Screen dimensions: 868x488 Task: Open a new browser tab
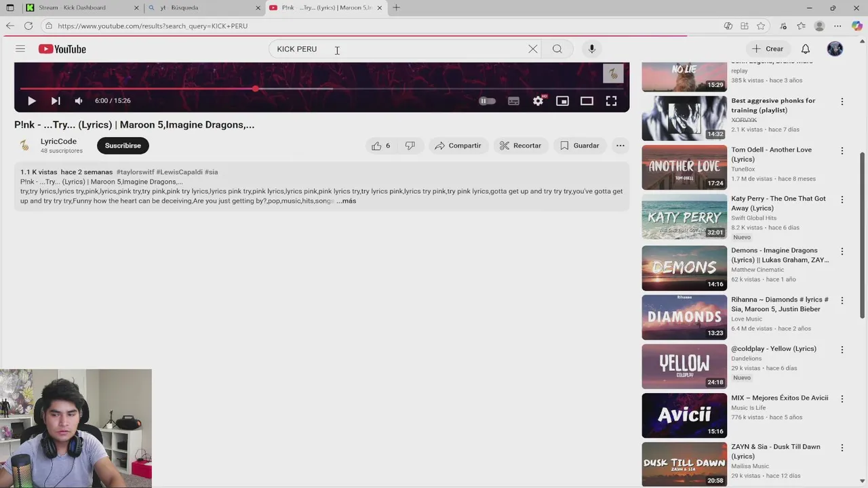coord(396,7)
